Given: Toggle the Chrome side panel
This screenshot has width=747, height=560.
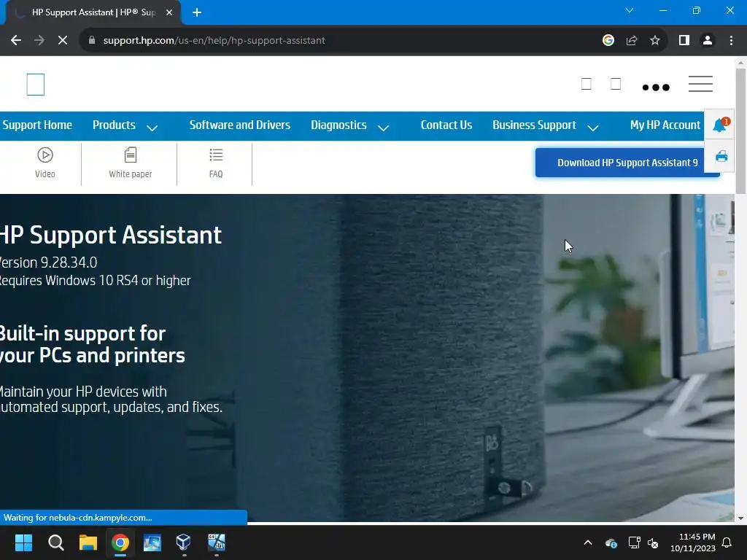Looking at the screenshot, I should [x=684, y=41].
